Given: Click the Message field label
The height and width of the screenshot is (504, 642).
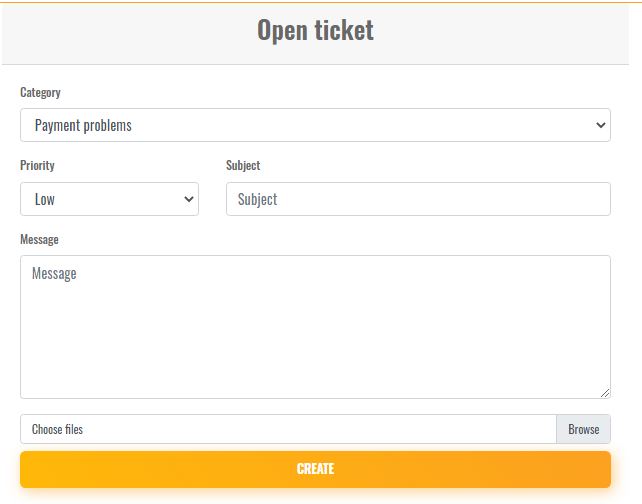Looking at the screenshot, I should tap(39, 239).
